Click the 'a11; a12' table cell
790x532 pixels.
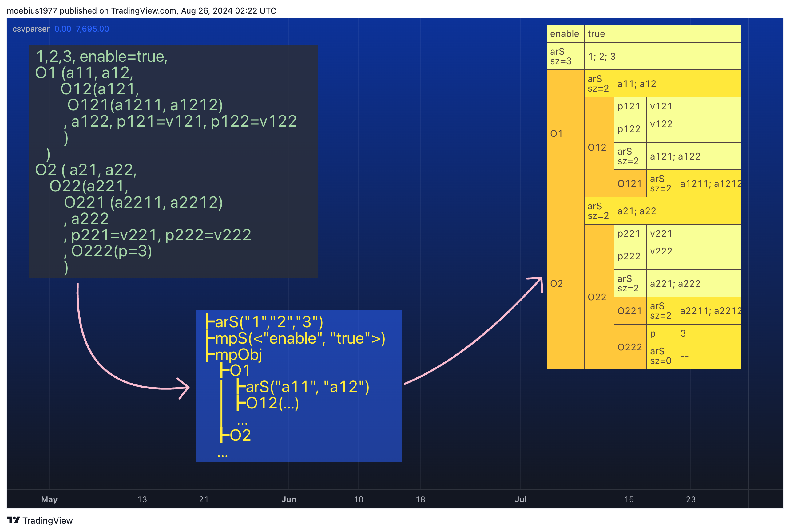(x=678, y=84)
